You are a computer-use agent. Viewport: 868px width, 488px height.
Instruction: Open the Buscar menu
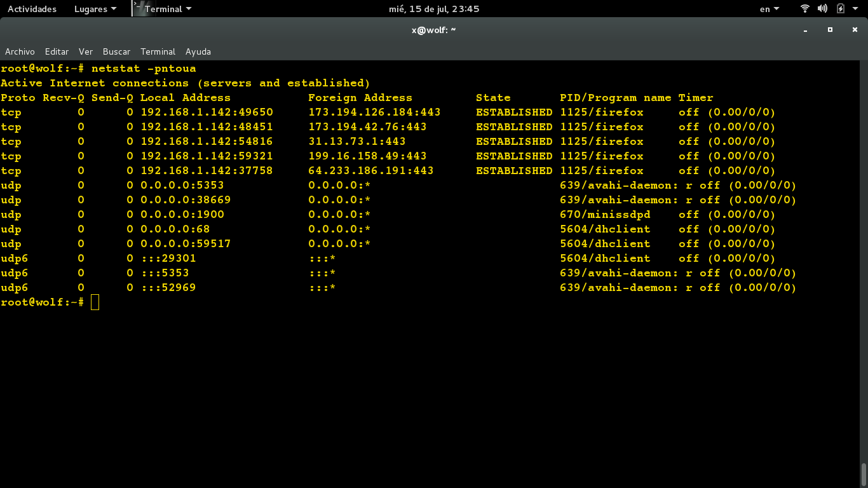pos(116,51)
